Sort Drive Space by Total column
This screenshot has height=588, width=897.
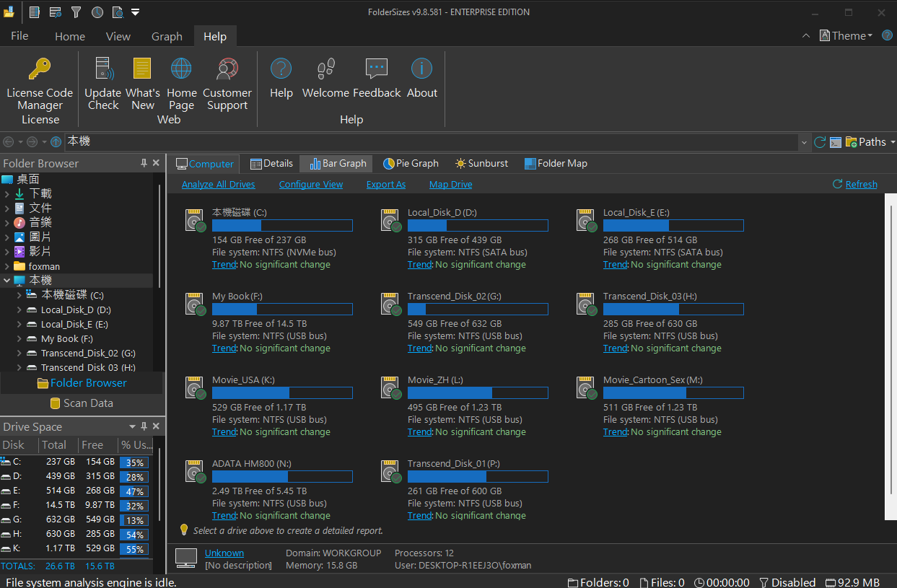[x=58, y=445]
